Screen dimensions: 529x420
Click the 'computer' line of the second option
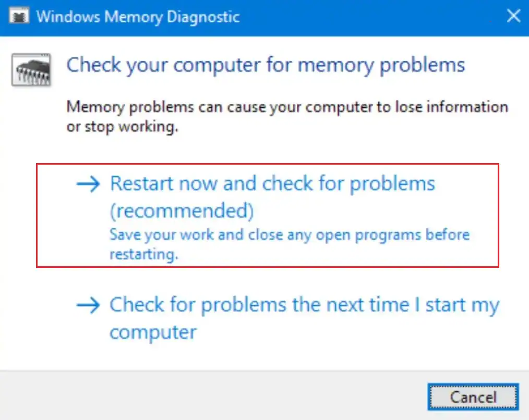click(x=153, y=331)
